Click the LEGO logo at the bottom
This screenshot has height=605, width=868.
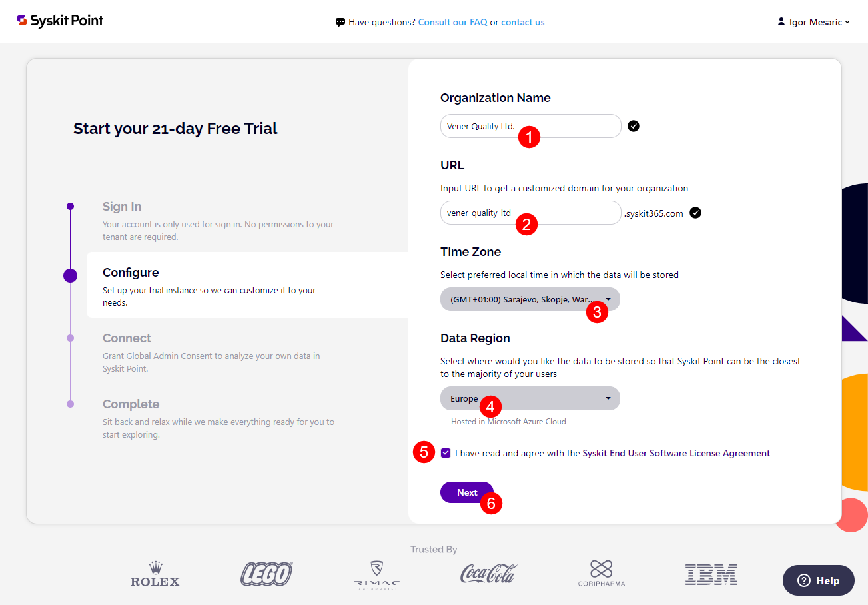[266, 573]
